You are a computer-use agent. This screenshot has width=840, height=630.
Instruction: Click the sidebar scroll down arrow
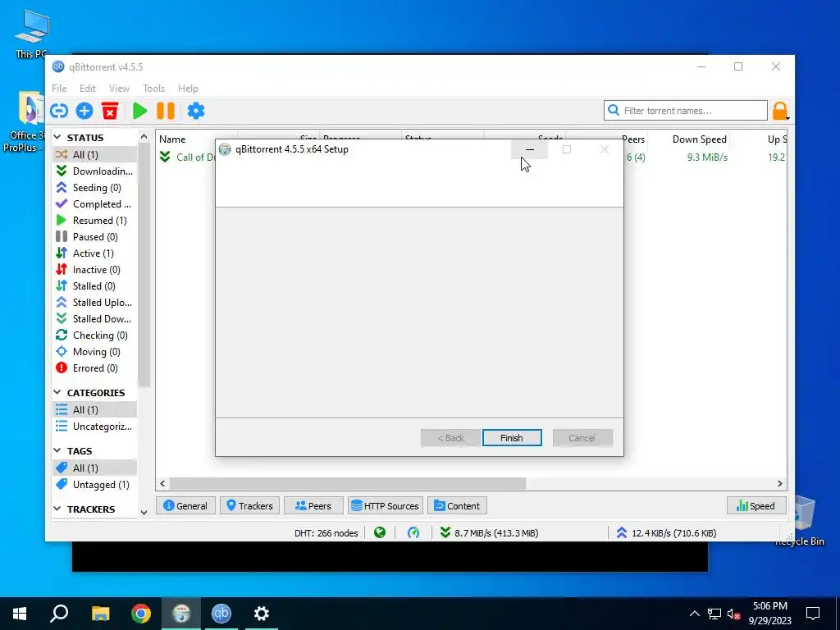click(144, 512)
